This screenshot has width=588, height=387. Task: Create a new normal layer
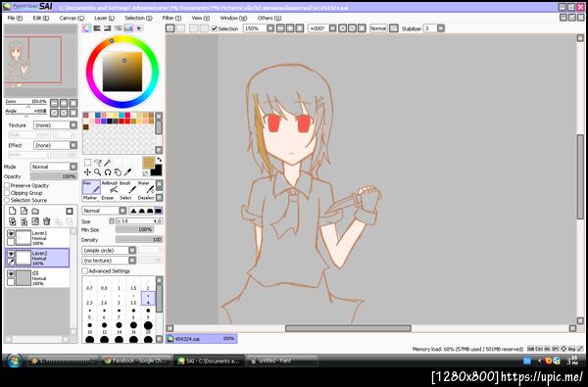click(x=13, y=211)
